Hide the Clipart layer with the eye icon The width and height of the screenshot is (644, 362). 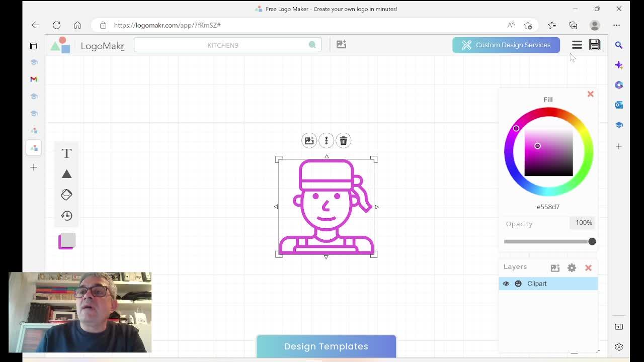click(506, 284)
